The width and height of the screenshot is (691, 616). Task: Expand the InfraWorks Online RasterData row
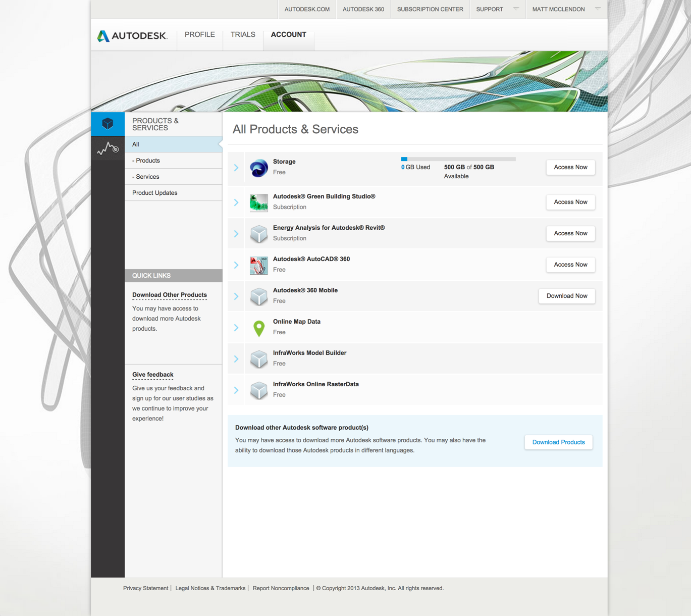click(x=236, y=390)
